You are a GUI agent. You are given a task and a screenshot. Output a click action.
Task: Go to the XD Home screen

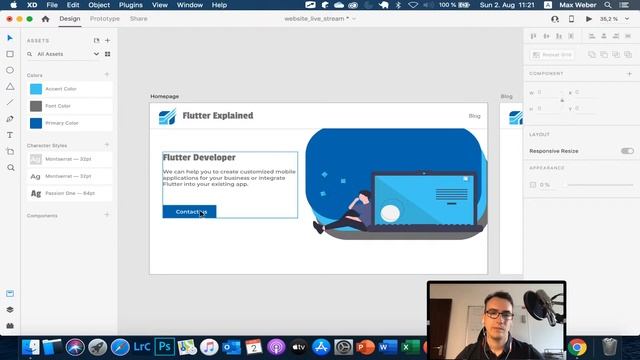click(x=45, y=19)
